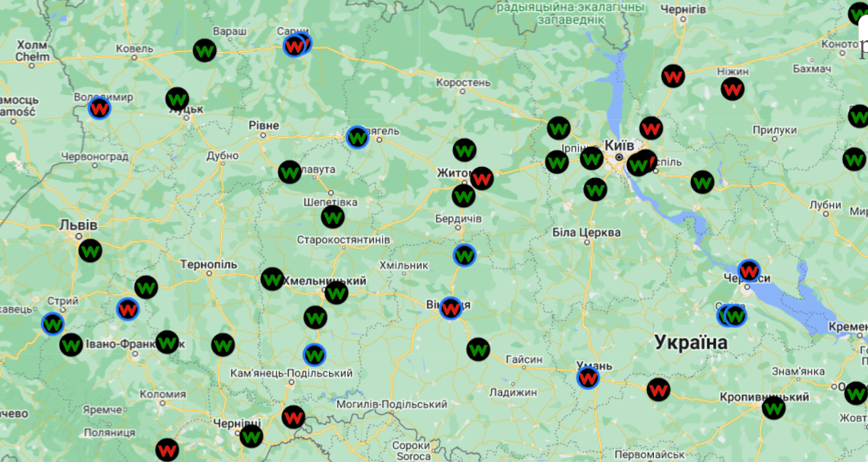868x462 pixels.
Task: Select the red W marker at Сарни
Action: pyautogui.click(x=295, y=46)
